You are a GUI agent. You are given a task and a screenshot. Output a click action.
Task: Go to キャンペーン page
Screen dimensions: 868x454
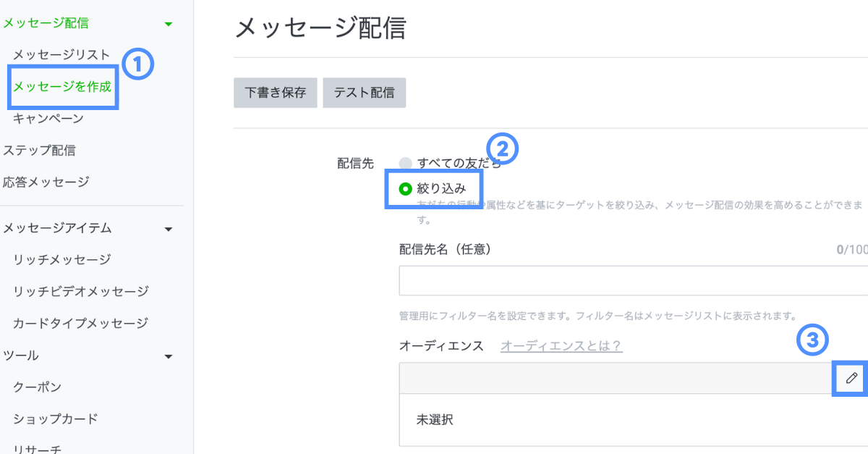48,119
